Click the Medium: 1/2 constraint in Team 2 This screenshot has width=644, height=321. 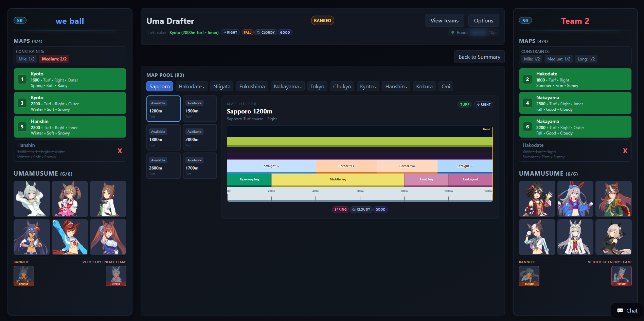pyautogui.click(x=559, y=59)
